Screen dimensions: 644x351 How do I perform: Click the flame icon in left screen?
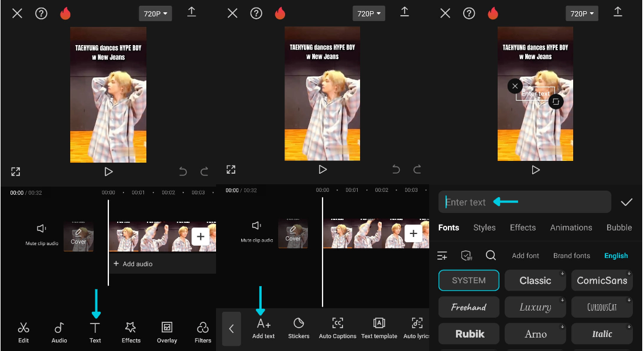(x=66, y=13)
